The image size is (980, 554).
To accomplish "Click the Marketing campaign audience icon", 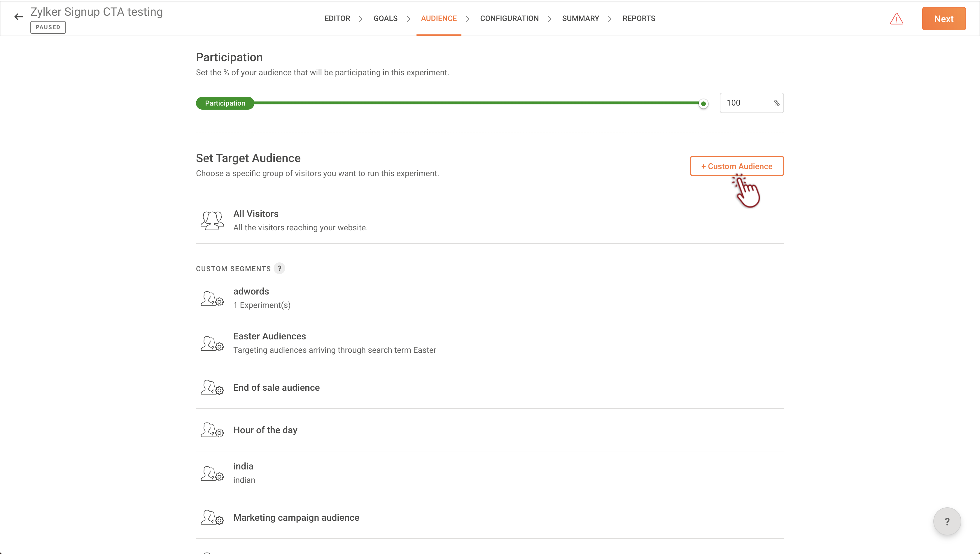I will coord(212,518).
